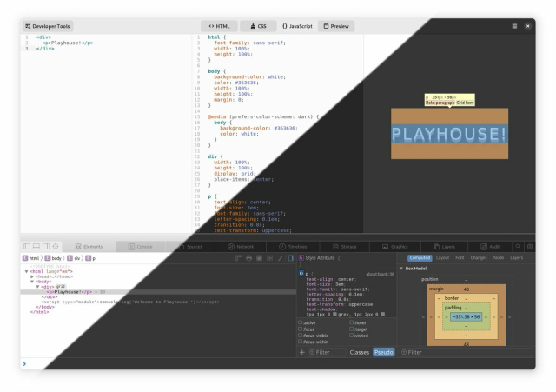Enable the :focus-visible pseudo-class checkbox
The width and height of the screenshot is (556, 392).
pos(301,336)
